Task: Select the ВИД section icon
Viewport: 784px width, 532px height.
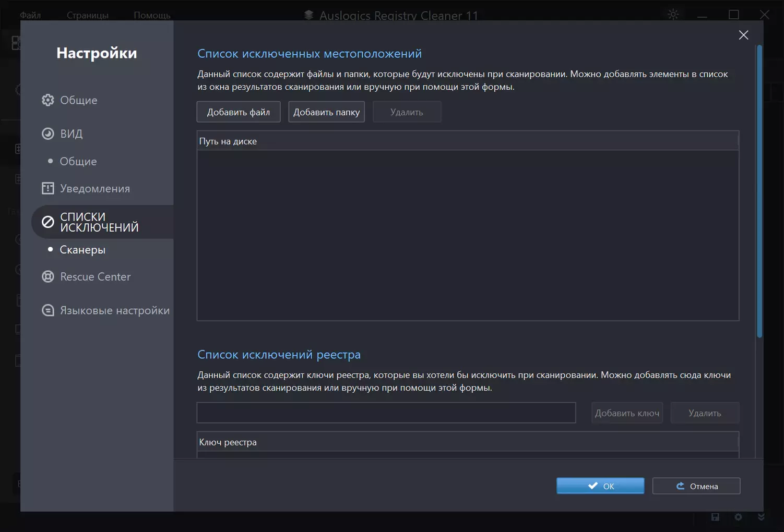Action: [48, 134]
